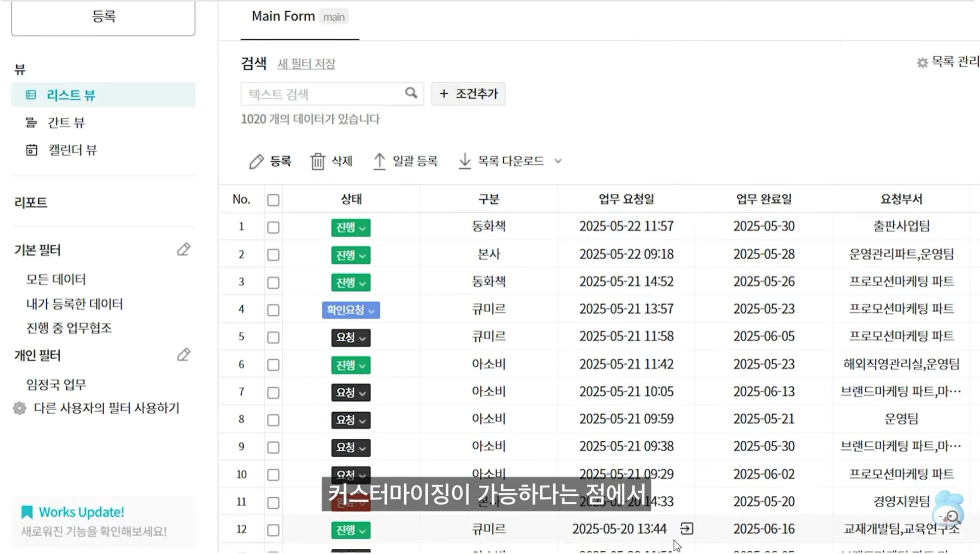Viewport: 980px width, 554px height.
Task: Click the 조건추가 button
Action: pos(468,94)
